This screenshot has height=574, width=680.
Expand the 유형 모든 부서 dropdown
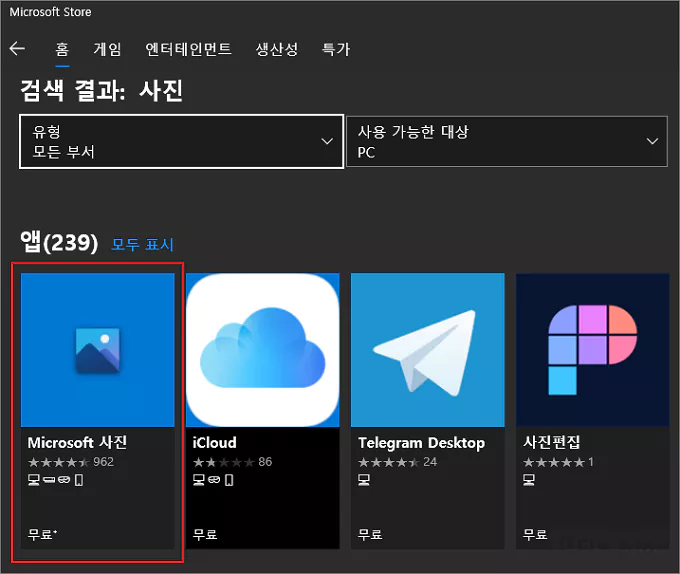click(181, 141)
